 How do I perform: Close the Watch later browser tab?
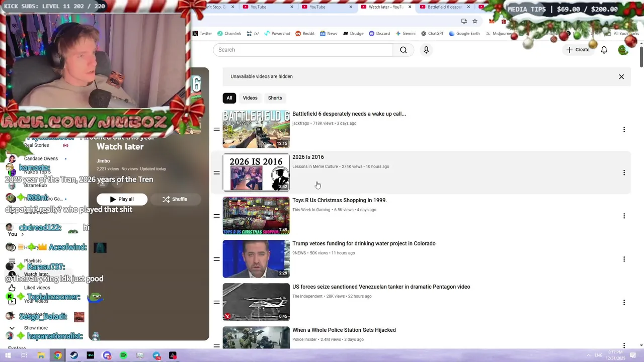[x=410, y=7]
